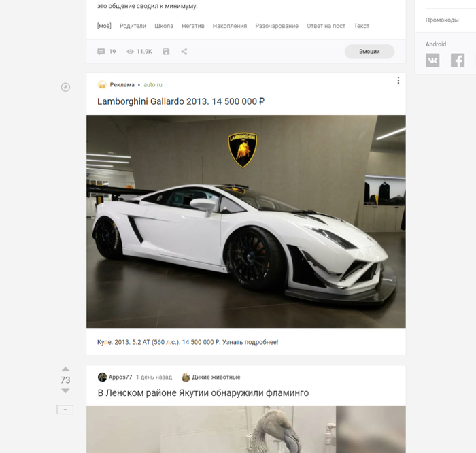Image resolution: width=476 pixels, height=453 pixels.
Task: Click the views eye icon showing 11.9K
Action: point(130,52)
